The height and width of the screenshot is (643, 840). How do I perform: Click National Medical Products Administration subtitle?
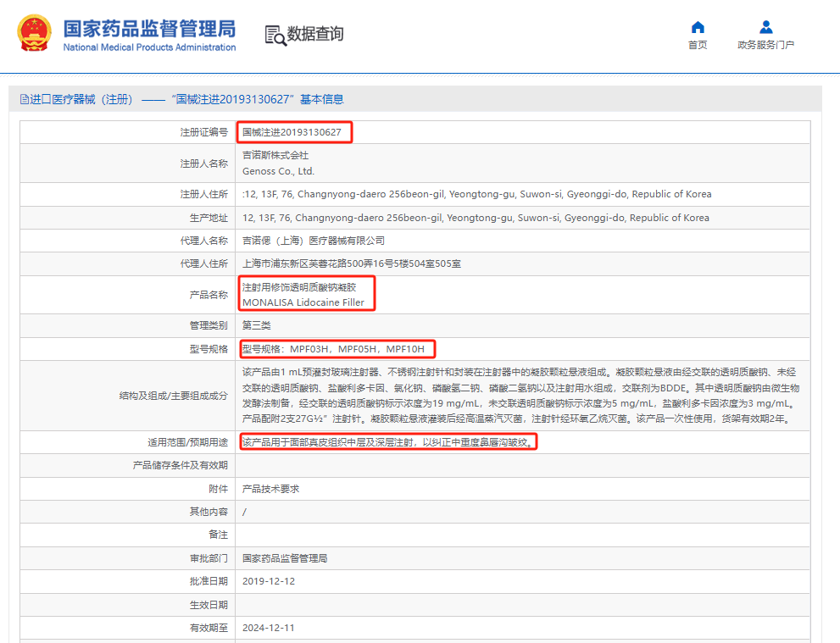[x=149, y=47]
